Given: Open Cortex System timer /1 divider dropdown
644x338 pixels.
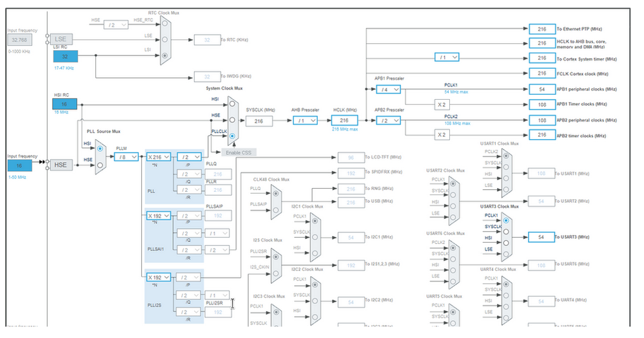Looking at the screenshot, I should (x=447, y=57).
